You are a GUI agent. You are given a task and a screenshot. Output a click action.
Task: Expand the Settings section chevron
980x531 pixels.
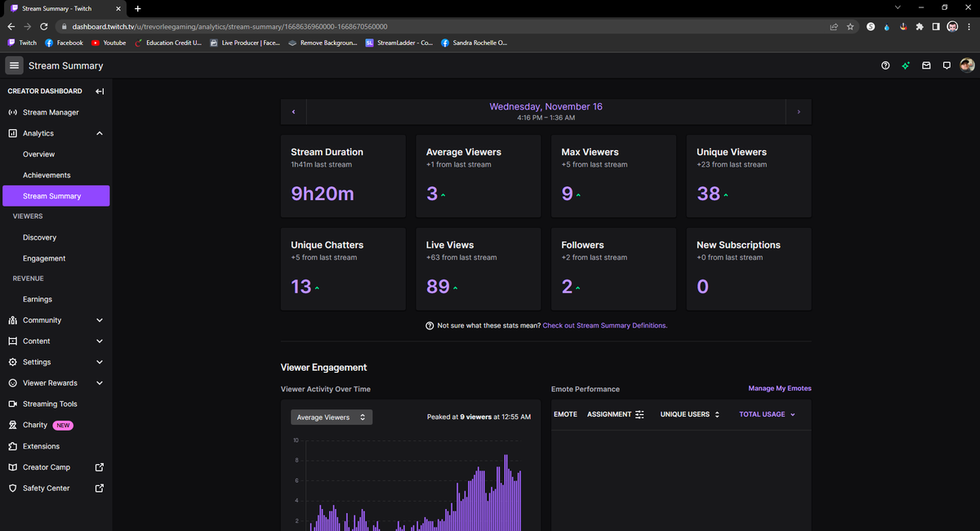coord(100,362)
